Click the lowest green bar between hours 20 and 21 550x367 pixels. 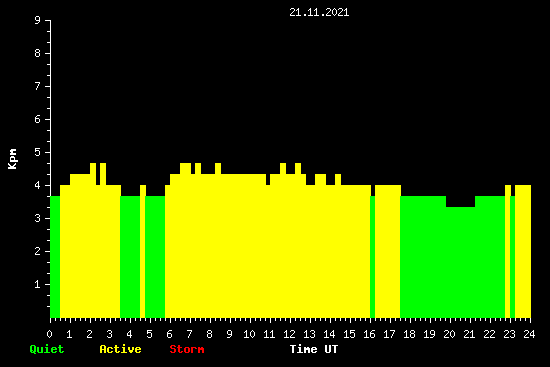(x=461, y=262)
